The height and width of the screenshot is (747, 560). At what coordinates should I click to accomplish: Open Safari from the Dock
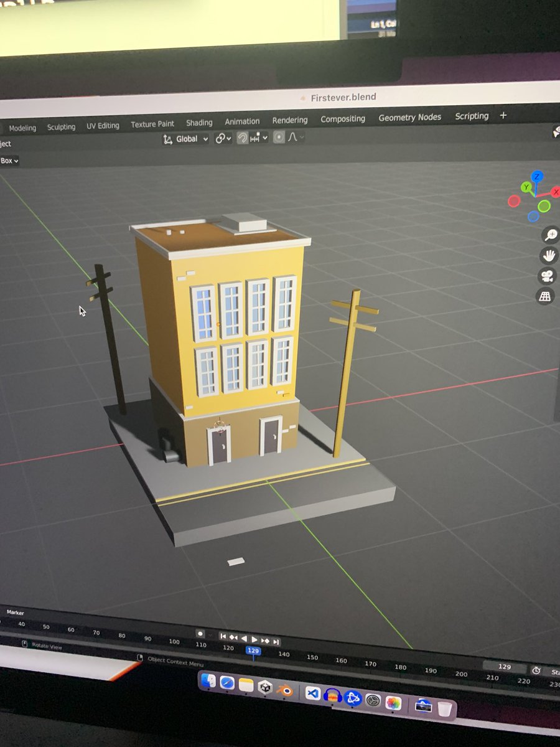coord(227,684)
